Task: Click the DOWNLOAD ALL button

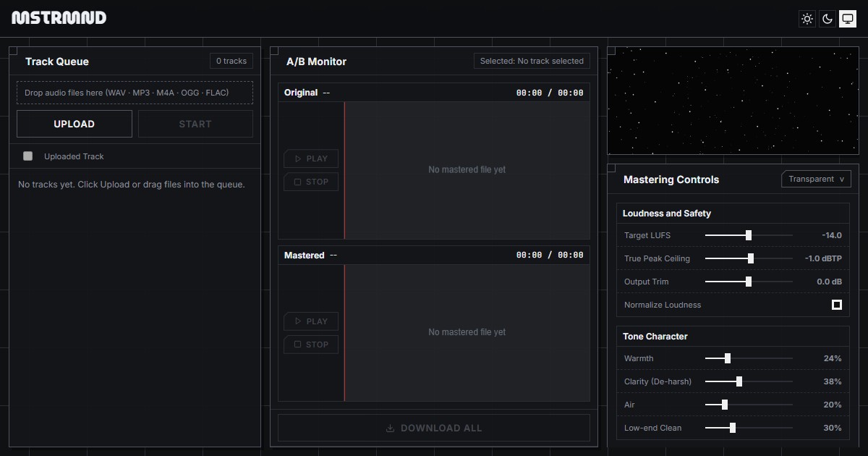Action: pos(434,428)
